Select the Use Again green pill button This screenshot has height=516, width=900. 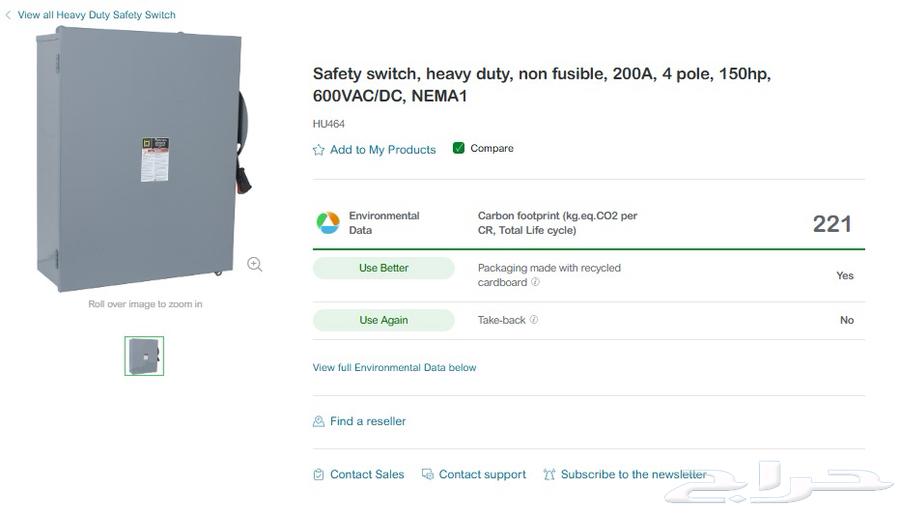pyautogui.click(x=384, y=320)
